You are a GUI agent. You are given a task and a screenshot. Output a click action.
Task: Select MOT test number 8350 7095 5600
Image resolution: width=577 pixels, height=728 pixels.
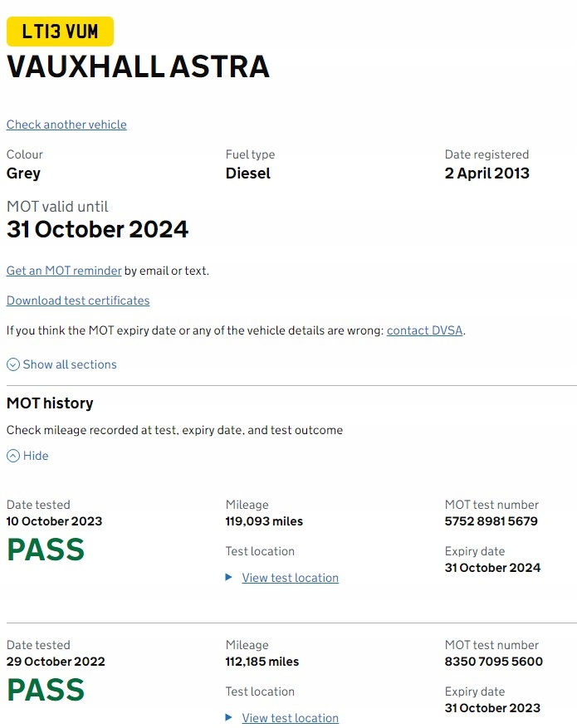[493, 662]
